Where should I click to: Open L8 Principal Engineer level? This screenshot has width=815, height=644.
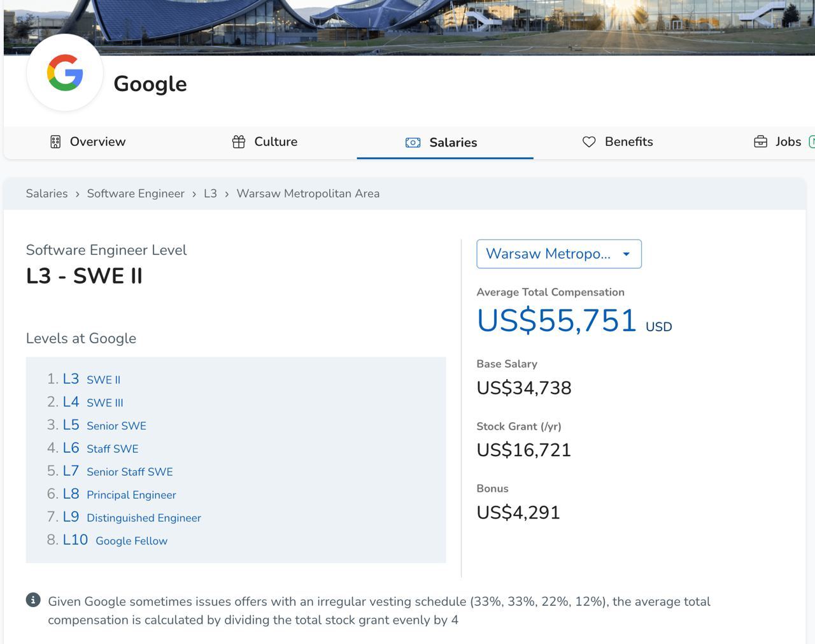(x=119, y=494)
